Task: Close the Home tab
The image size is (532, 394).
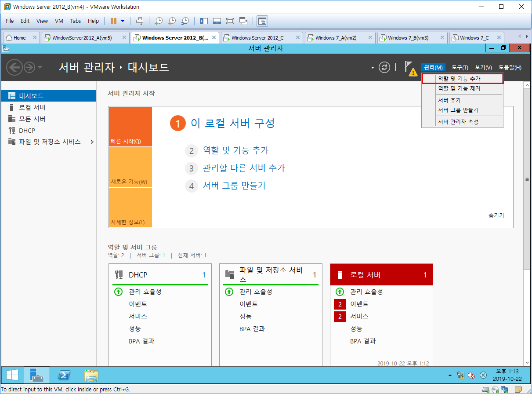Action: [35, 38]
